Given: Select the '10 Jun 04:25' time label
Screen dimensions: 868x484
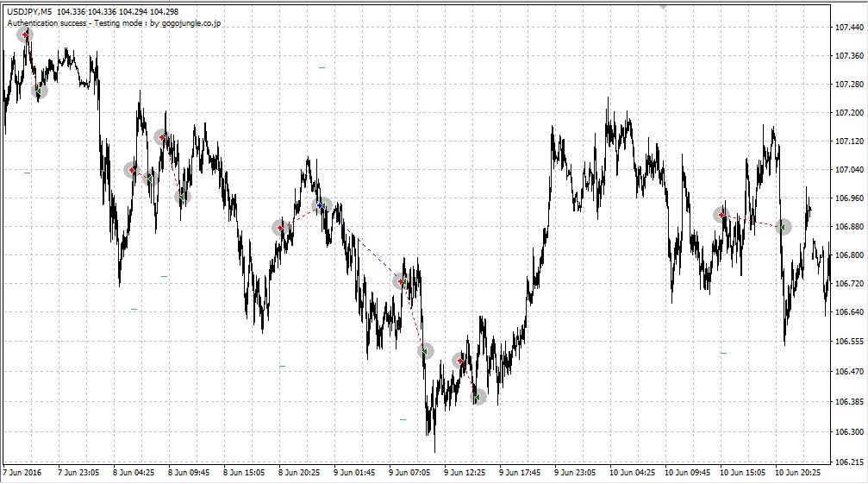Looking at the screenshot, I should tap(632, 473).
